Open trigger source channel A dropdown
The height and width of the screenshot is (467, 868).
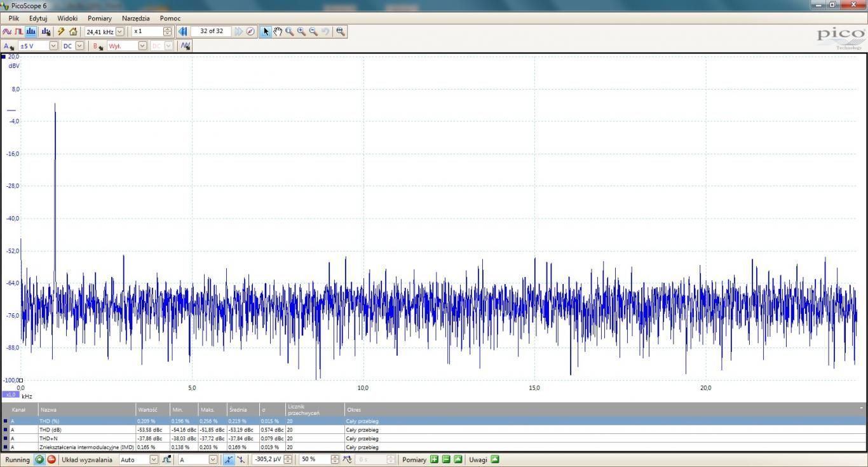[x=213, y=459]
